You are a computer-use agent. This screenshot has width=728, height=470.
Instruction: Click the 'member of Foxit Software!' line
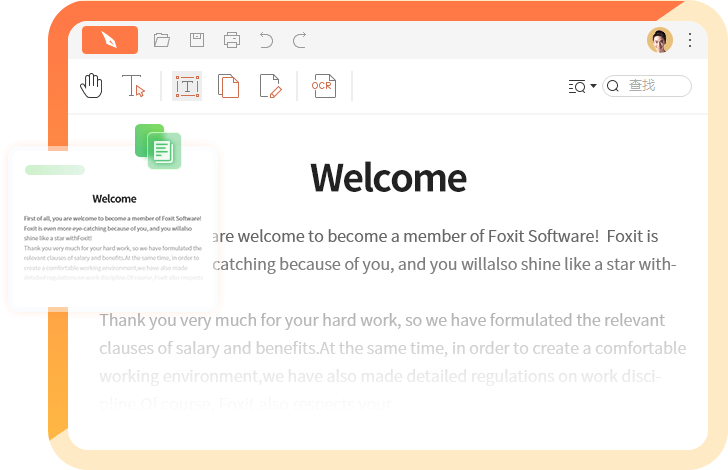point(435,236)
